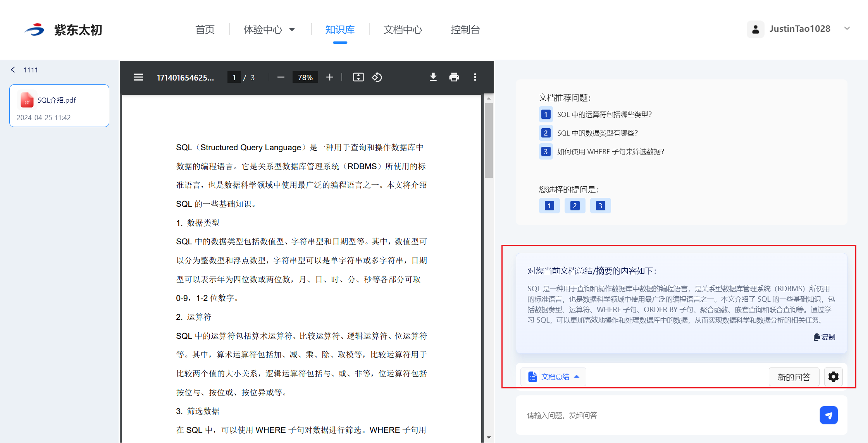Select recommended question SQL 中的运算符包括哪些类型
The width and height of the screenshot is (868, 443).
coord(604,115)
